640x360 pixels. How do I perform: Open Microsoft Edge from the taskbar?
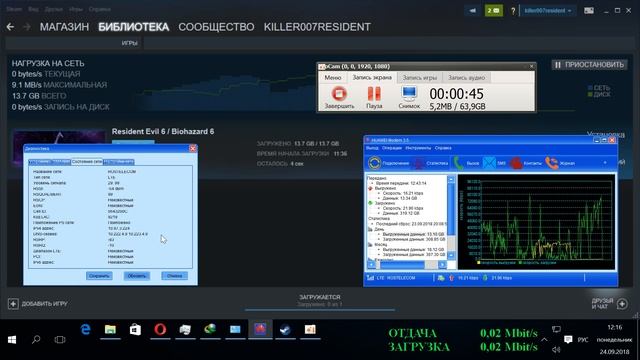point(85,329)
